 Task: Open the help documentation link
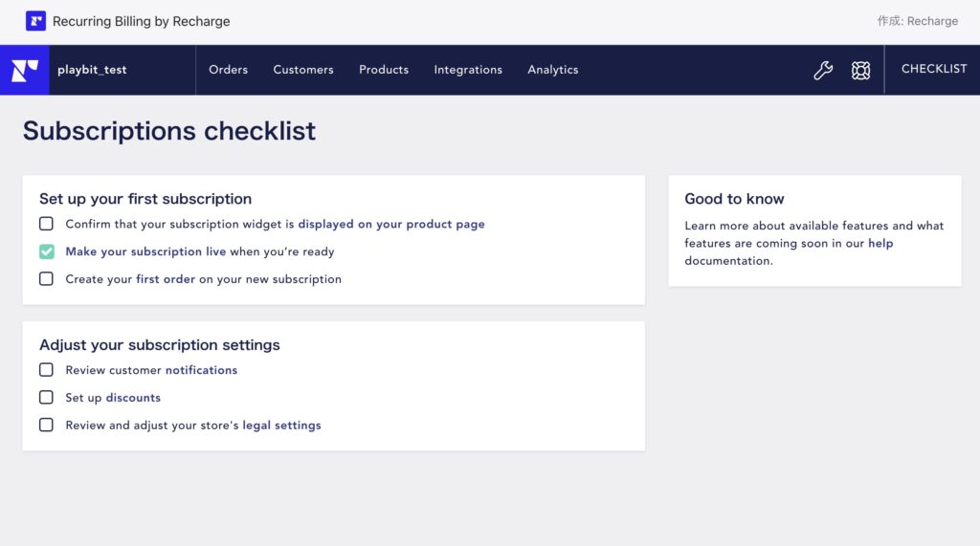880,243
